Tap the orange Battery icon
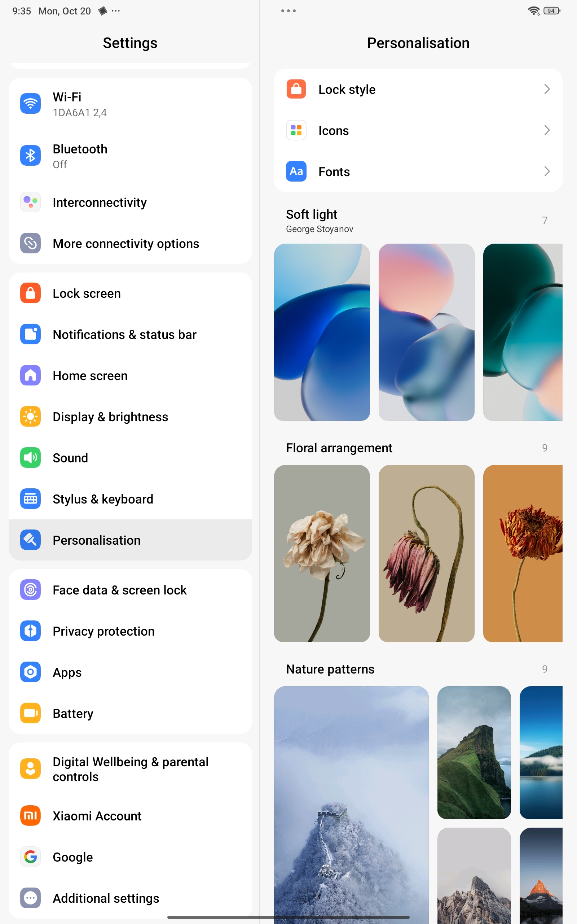 31,713
